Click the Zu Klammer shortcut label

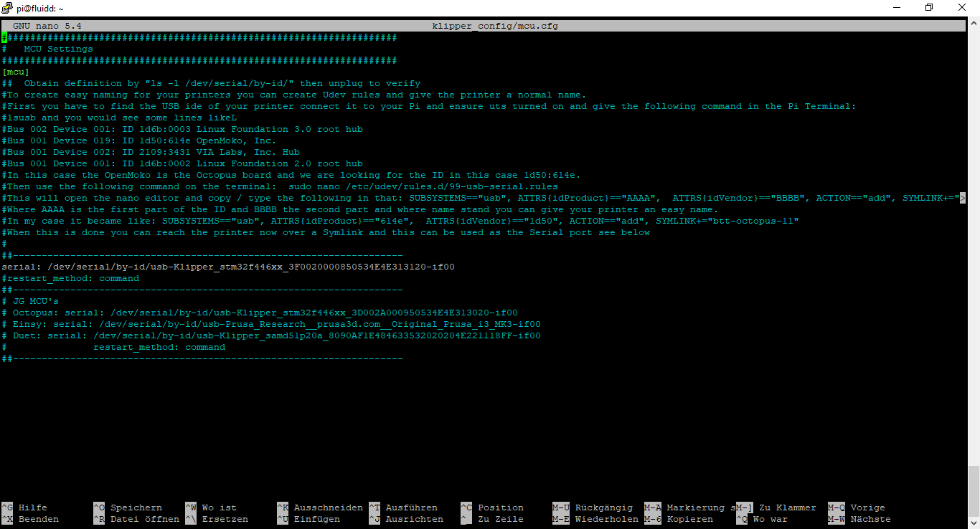(x=776, y=507)
